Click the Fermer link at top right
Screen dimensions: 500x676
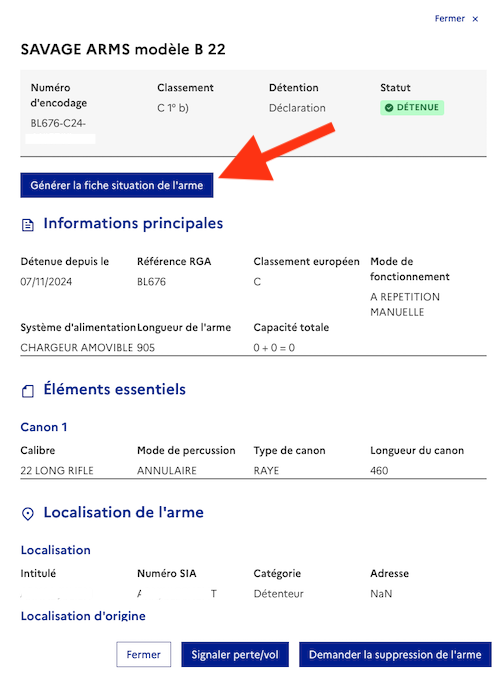coord(450,19)
